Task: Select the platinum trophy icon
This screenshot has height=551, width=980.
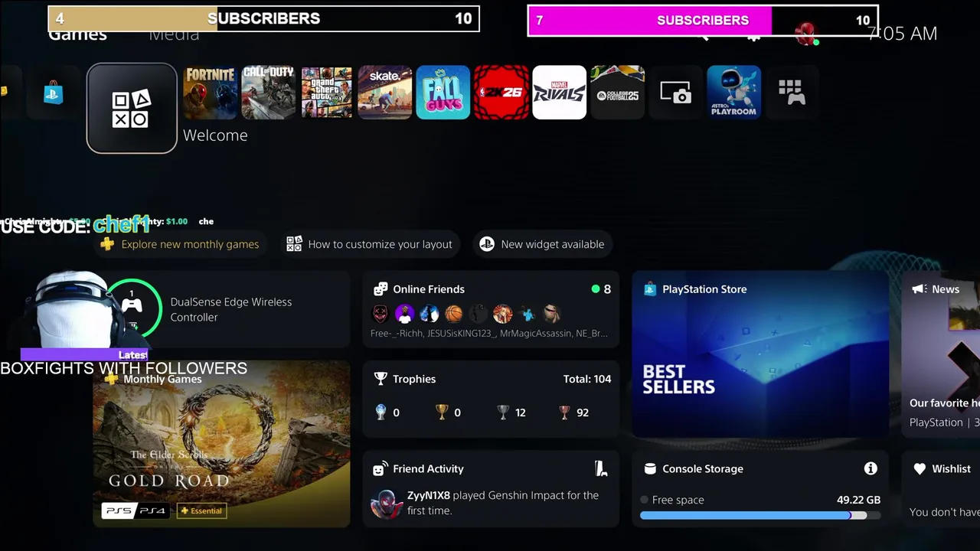Action: pos(381,412)
